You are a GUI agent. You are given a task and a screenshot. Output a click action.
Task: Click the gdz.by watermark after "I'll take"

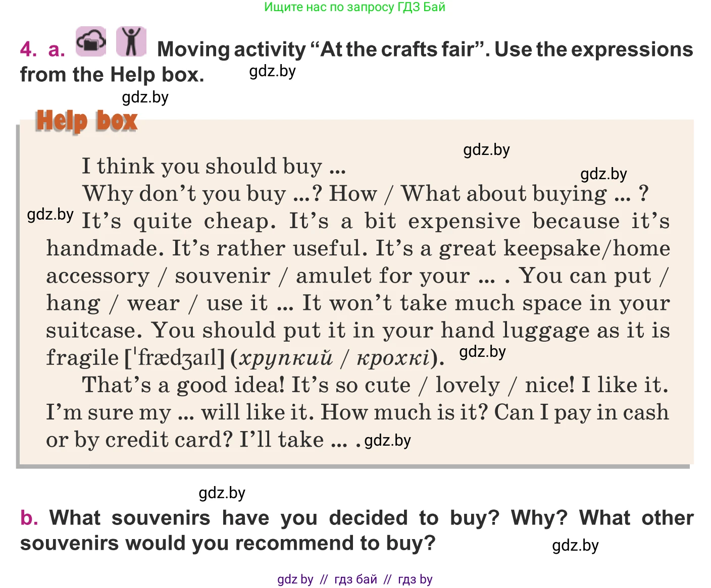[x=387, y=441]
